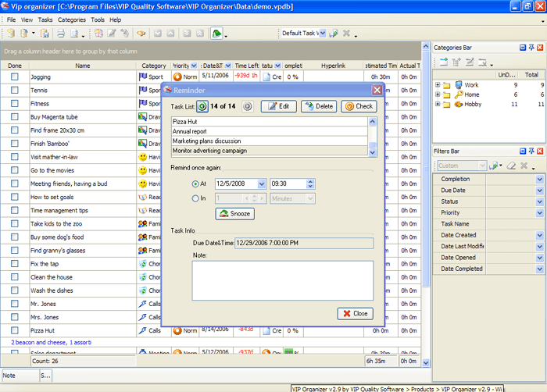The height and width of the screenshot is (392, 547).
Task: Open the reminder date dropdown 12/5/2008
Action: [262, 184]
